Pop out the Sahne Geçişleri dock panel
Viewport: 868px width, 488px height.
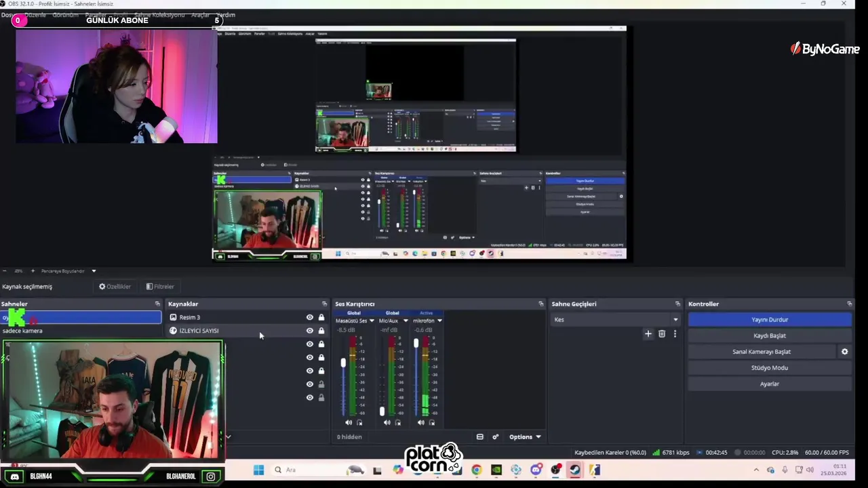point(677,304)
